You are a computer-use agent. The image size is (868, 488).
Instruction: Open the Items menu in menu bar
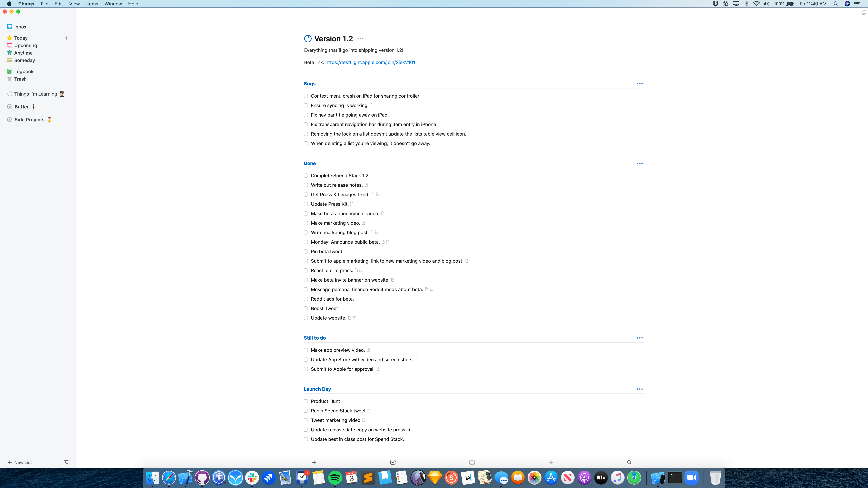point(92,4)
